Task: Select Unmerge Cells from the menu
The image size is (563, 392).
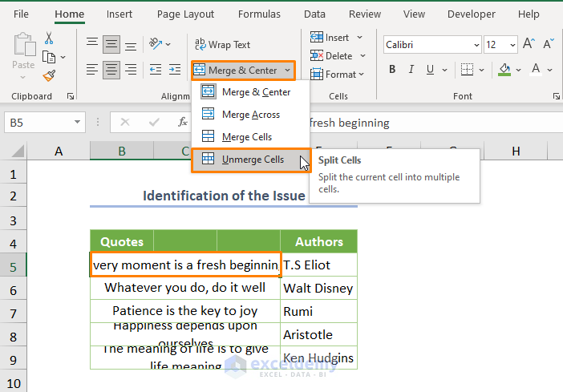Action: 250,160
